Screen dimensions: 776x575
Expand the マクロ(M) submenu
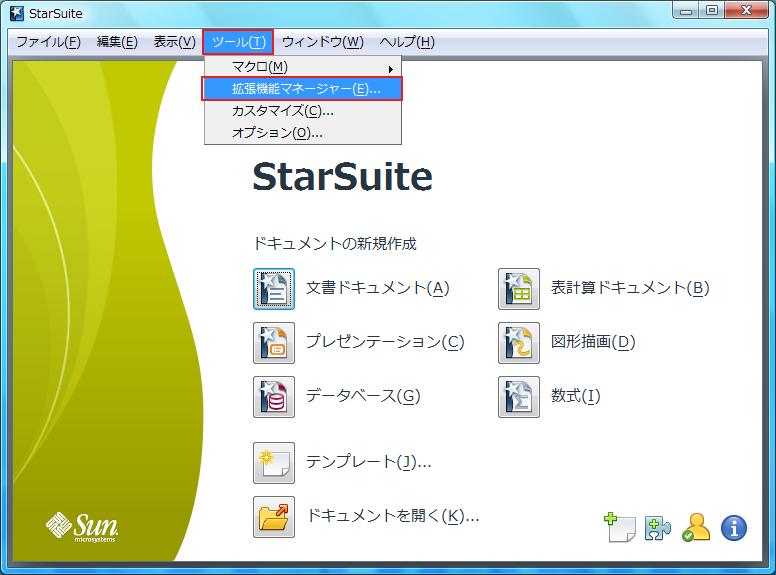pos(303,67)
